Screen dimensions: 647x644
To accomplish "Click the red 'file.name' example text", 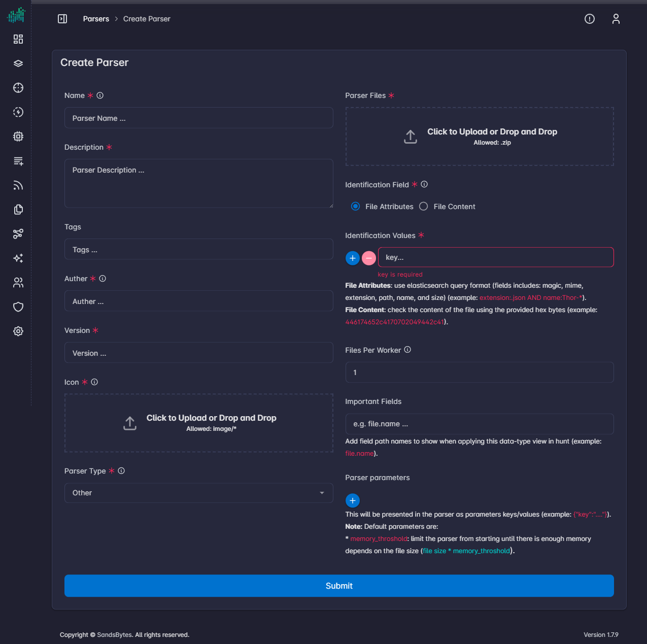I will click(x=360, y=454).
